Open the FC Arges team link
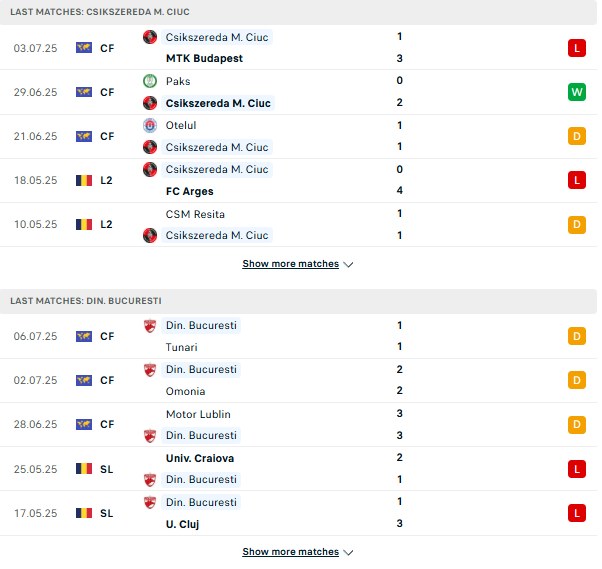The height and width of the screenshot is (569, 602). (189, 191)
